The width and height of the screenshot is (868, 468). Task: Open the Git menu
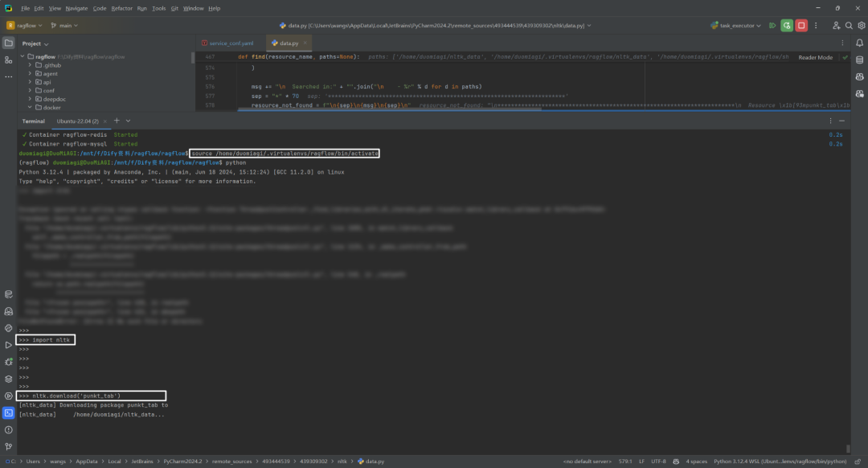point(174,8)
